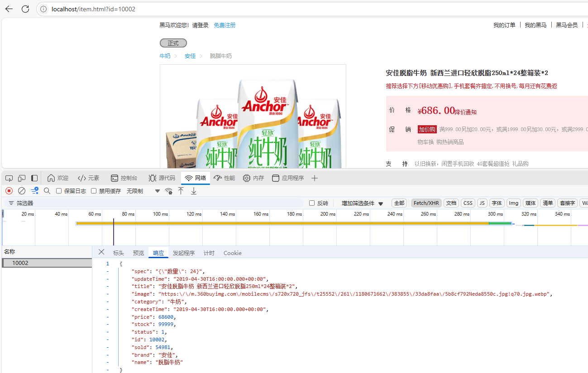Open 我的订单 in the top navigation

504,25
